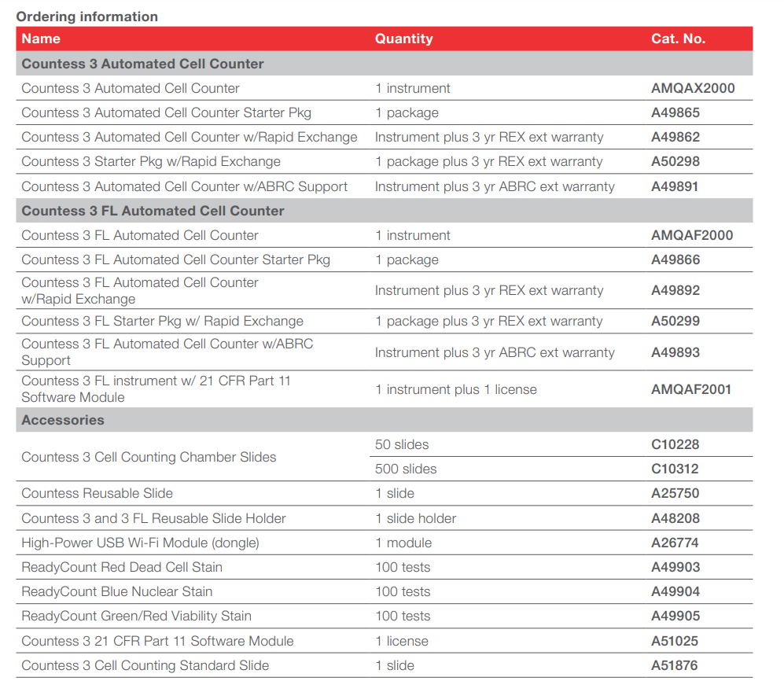The image size is (784, 681).
Task: Click catalog number "A25750"
Action: click(x=675, y=494)
